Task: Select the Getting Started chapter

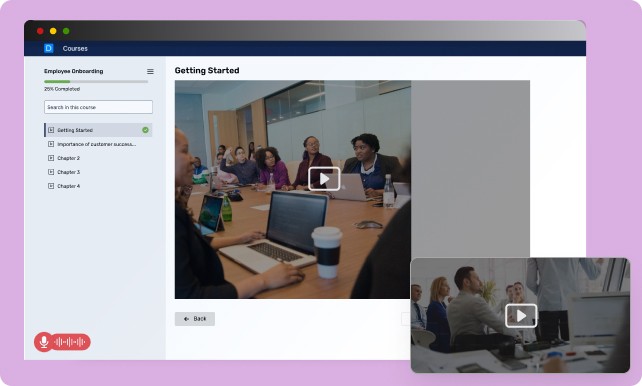Action: (x=98, y=130)
